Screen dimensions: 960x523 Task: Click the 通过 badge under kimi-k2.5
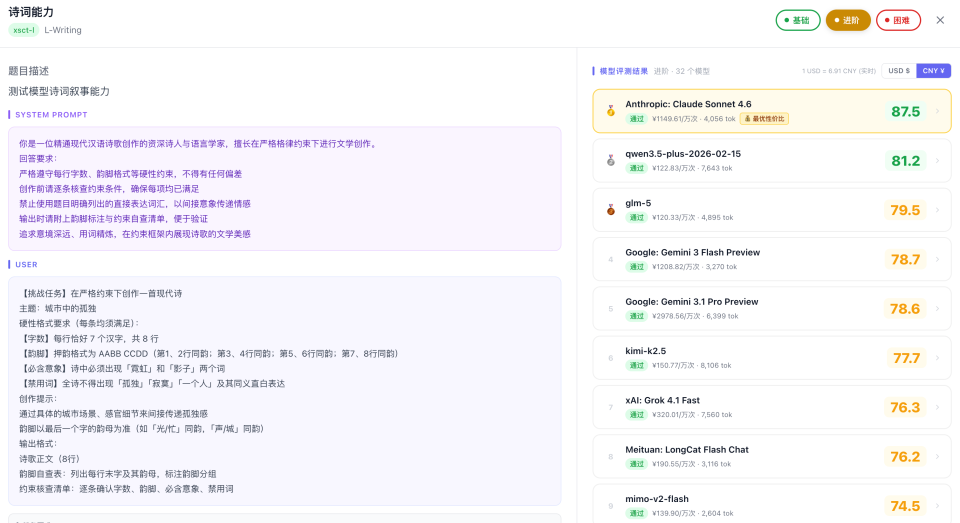coord(637,366)
